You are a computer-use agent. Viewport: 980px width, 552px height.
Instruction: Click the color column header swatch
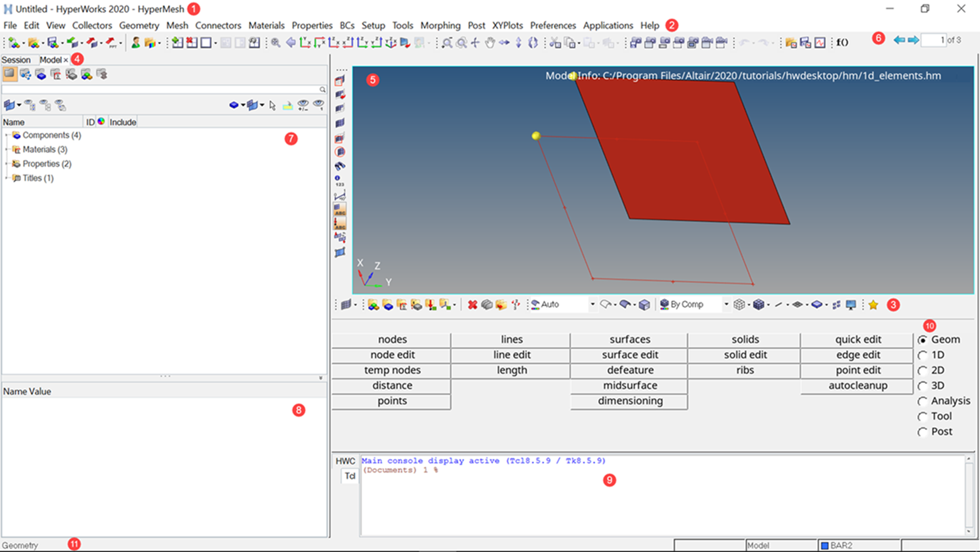click(x=101, y=122)
